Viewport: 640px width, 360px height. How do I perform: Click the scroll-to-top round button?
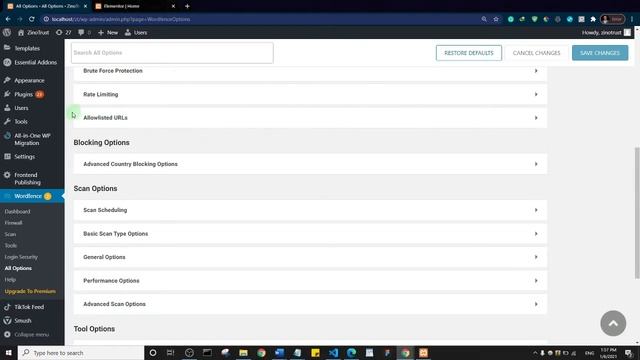tap(613, 323)
